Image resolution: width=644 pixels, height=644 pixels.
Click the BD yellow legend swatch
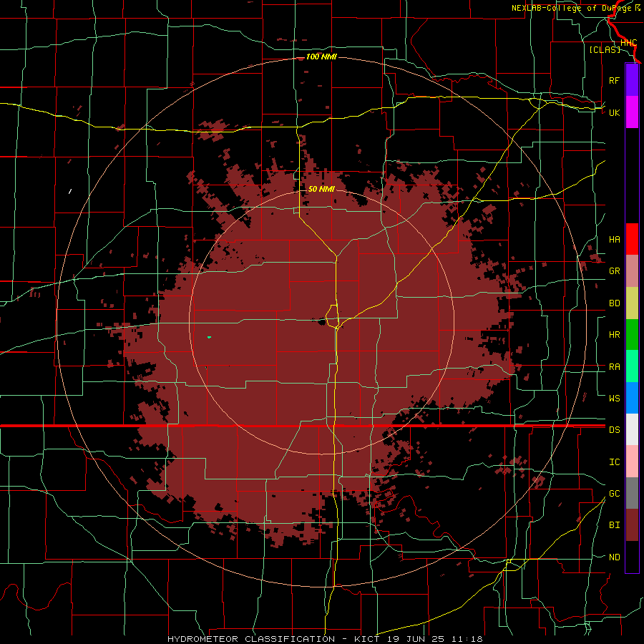pos(632,303)
